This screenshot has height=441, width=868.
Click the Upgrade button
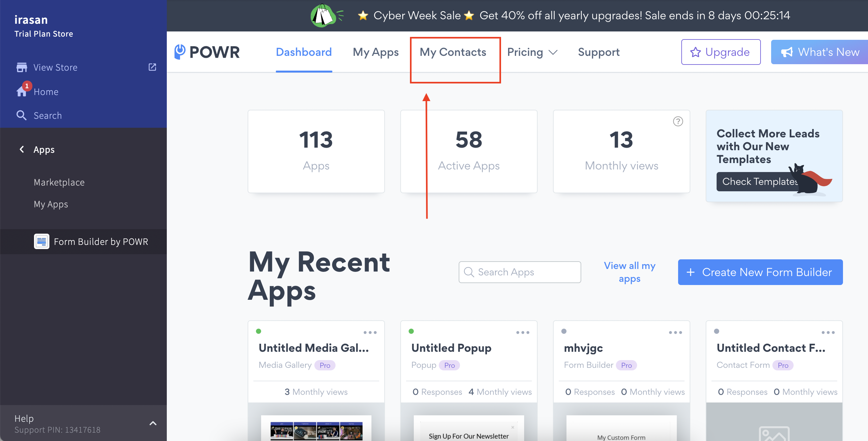pos(721,52)
